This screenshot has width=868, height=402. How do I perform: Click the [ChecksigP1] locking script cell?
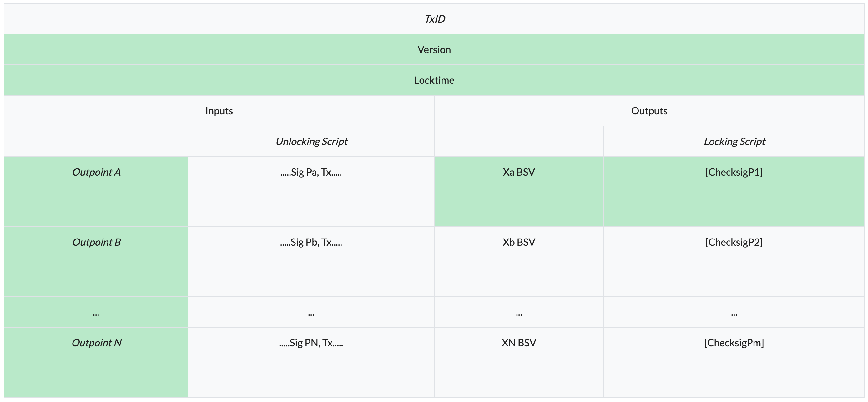pos(734,172)
